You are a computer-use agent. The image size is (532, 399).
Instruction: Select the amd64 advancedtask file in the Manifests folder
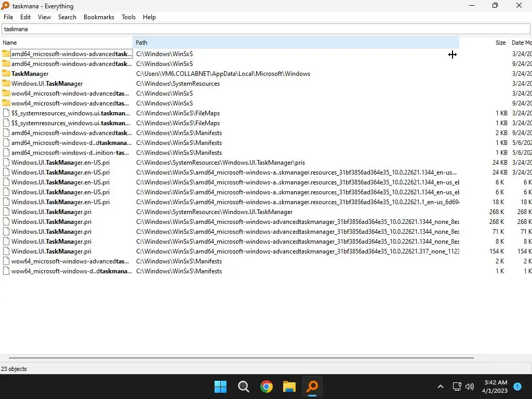click(72, 133)
